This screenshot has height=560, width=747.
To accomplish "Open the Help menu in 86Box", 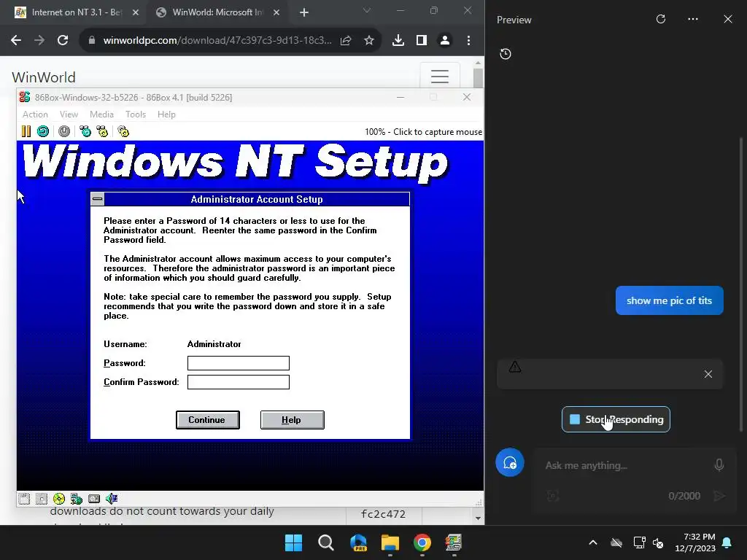I will click(166, 114).
